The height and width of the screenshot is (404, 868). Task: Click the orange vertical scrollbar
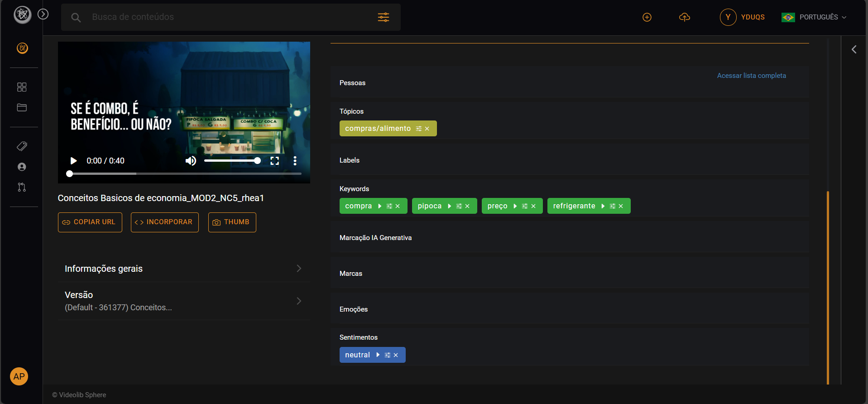click(x=828, y=287)
